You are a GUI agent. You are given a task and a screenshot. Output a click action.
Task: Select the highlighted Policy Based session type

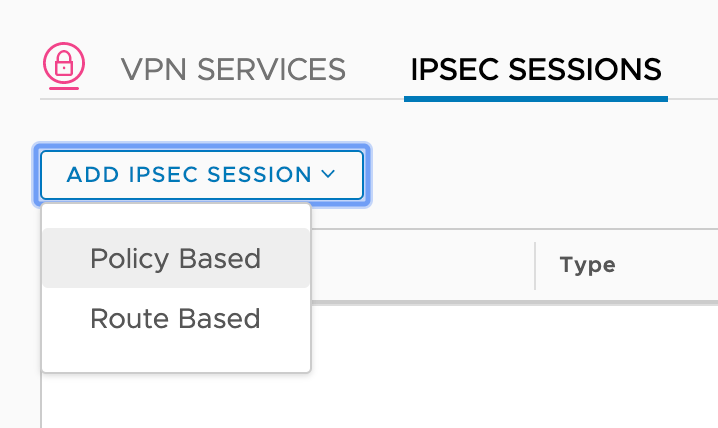point(175,259)
